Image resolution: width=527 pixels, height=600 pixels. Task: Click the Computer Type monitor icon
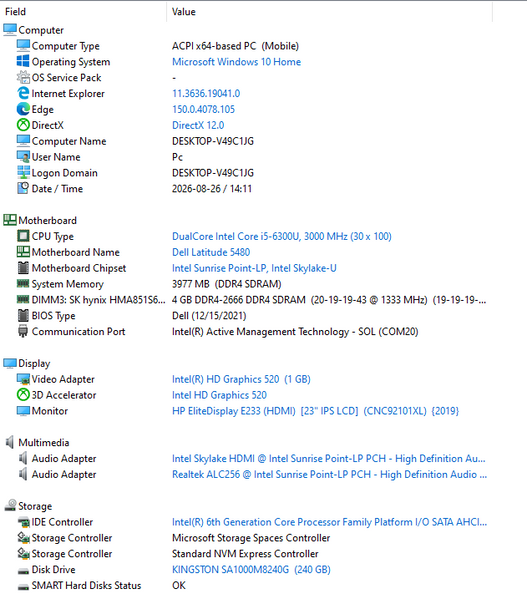coord(23,46)
